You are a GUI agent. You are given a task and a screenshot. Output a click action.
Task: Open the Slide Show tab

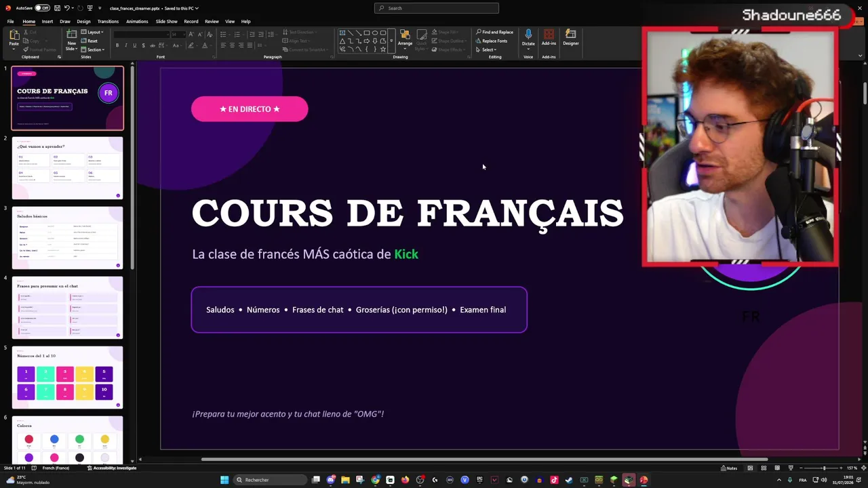pos(166,22)
